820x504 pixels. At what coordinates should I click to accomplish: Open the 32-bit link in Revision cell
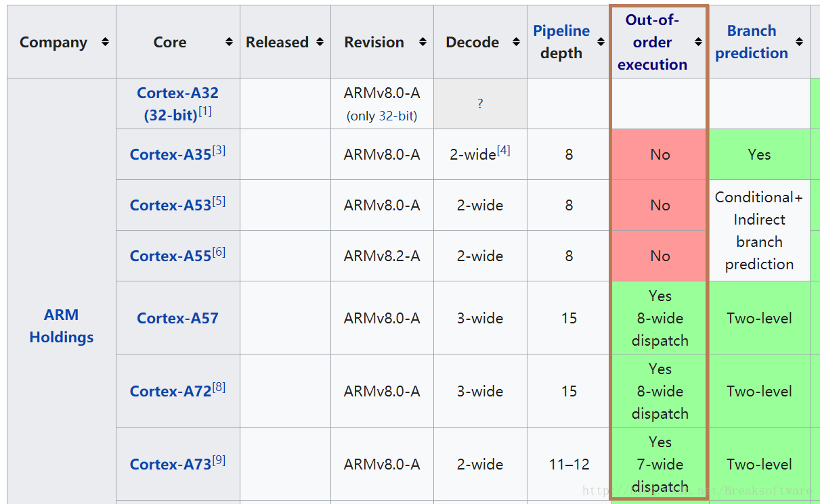(396, 116)
